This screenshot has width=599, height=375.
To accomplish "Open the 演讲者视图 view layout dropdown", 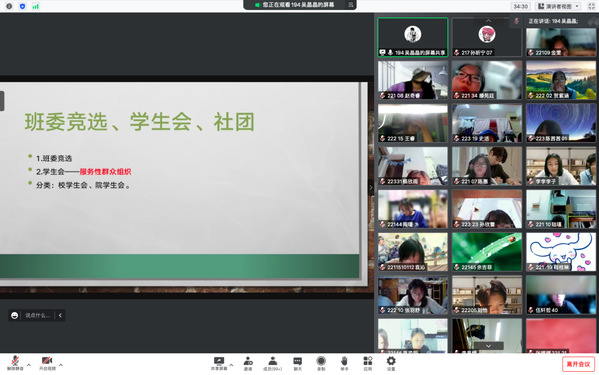I will tap(559, 6).
